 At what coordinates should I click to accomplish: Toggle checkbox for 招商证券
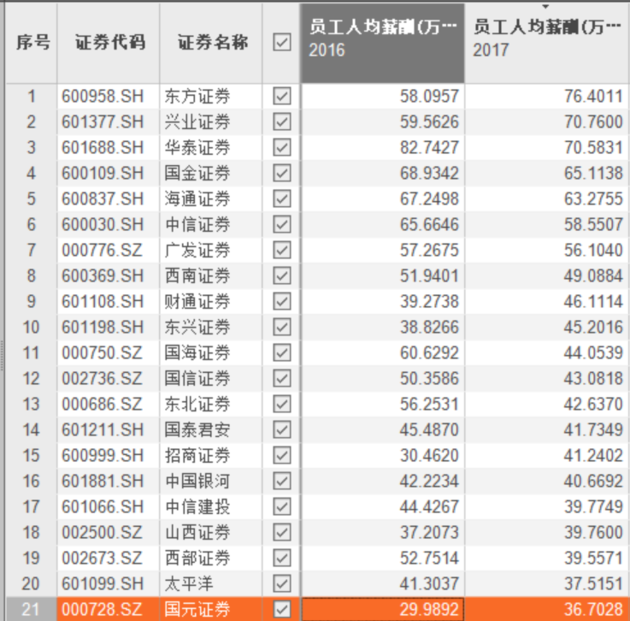[x=282, y=456]
